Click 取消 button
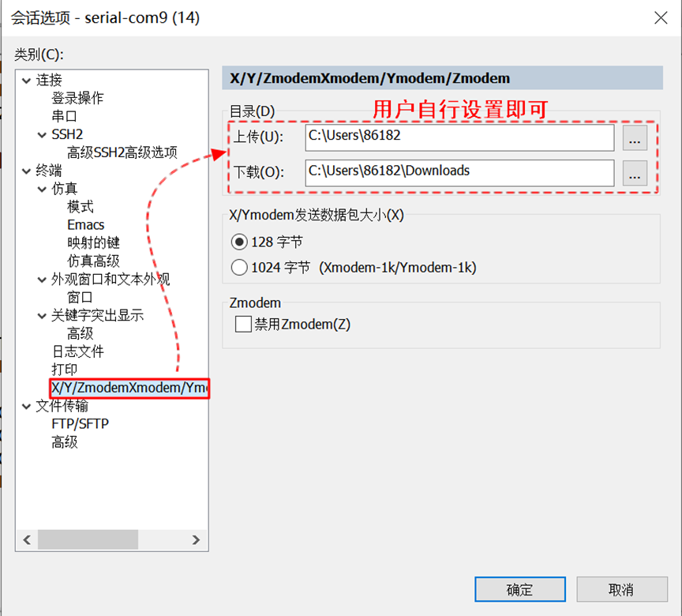 point(621,589)
